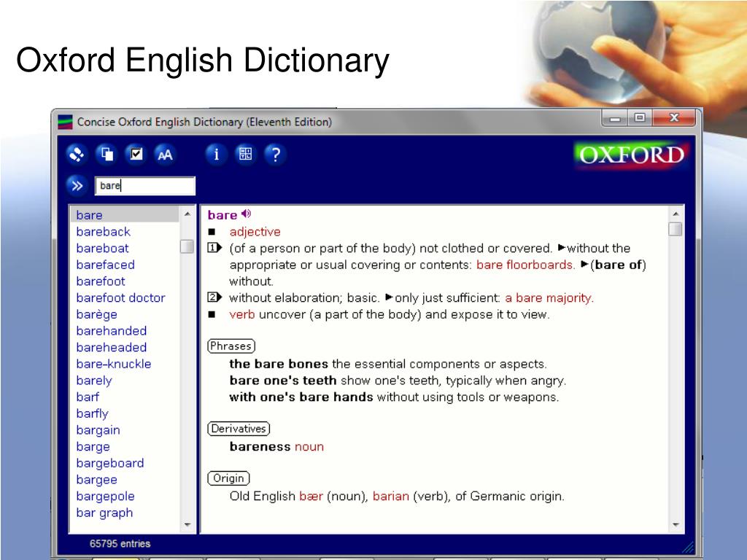Select 'barefoot' entry
Image resolution: width=747 pixels, height=560 pixels.
[101, 281]
